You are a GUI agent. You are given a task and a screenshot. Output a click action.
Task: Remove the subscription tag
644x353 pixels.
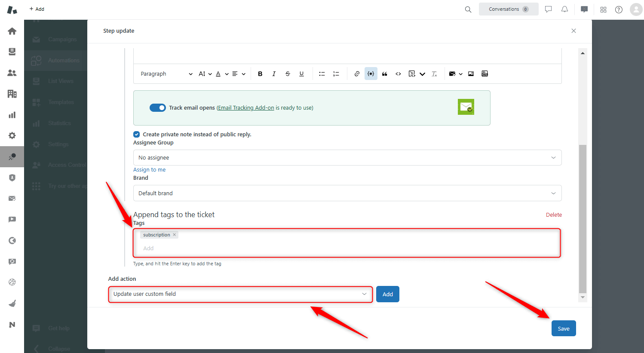pos(175,235)
